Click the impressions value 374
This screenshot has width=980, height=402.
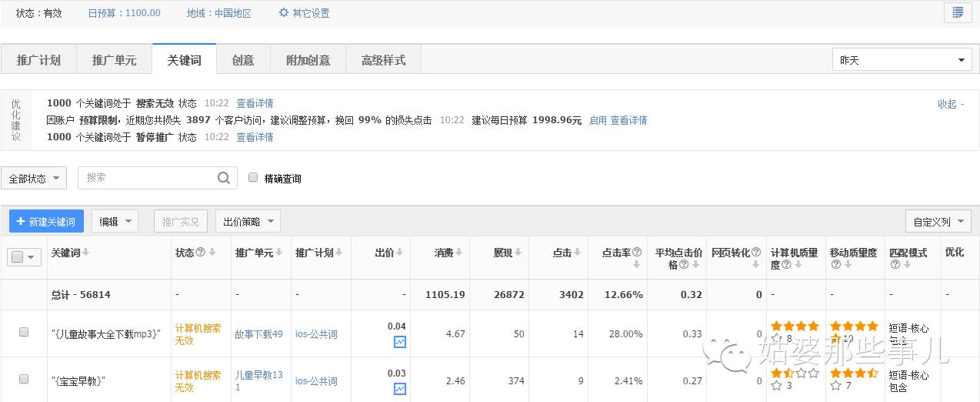[x=516, y=381]
